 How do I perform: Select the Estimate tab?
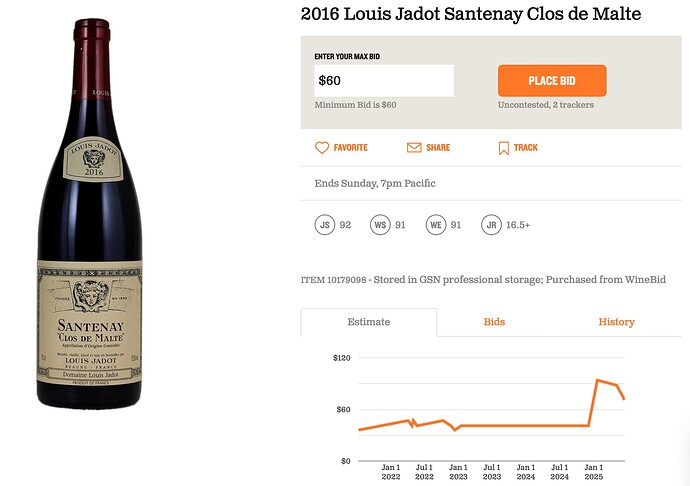pos(368,322)
